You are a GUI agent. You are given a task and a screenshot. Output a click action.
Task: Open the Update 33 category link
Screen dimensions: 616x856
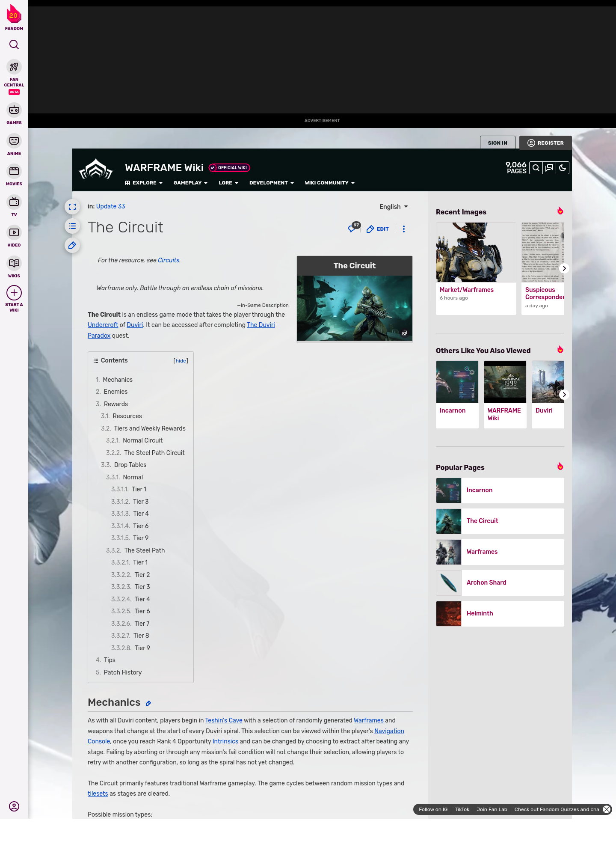coord(110,206)
